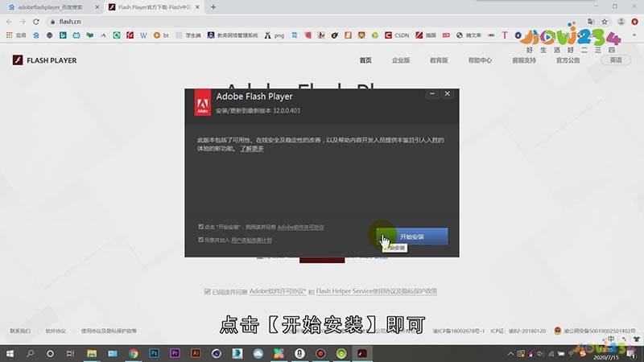Image resolution: width=644 pixels, height=362 pixels.
Task: Toggle the 用户体验改善计划 checkbox in installer
Action: coord(200,239)
